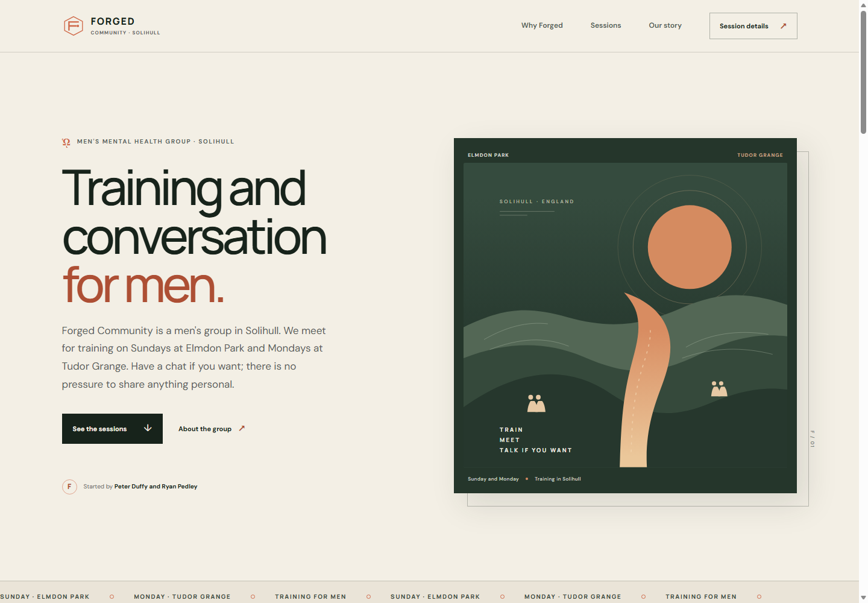The image size is (868, 603).
Task: Click the FORGED Community Solihull wordmark
Action: pos(125,26)
